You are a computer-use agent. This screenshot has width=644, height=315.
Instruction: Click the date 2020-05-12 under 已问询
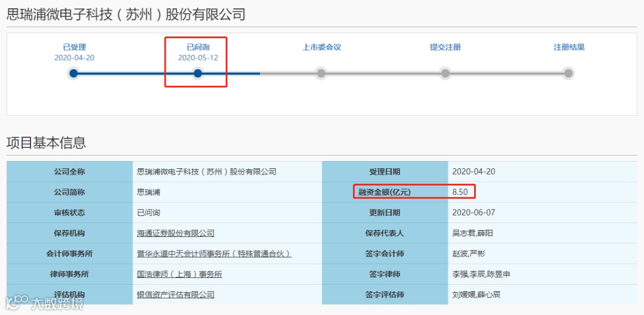coord(198,58)
